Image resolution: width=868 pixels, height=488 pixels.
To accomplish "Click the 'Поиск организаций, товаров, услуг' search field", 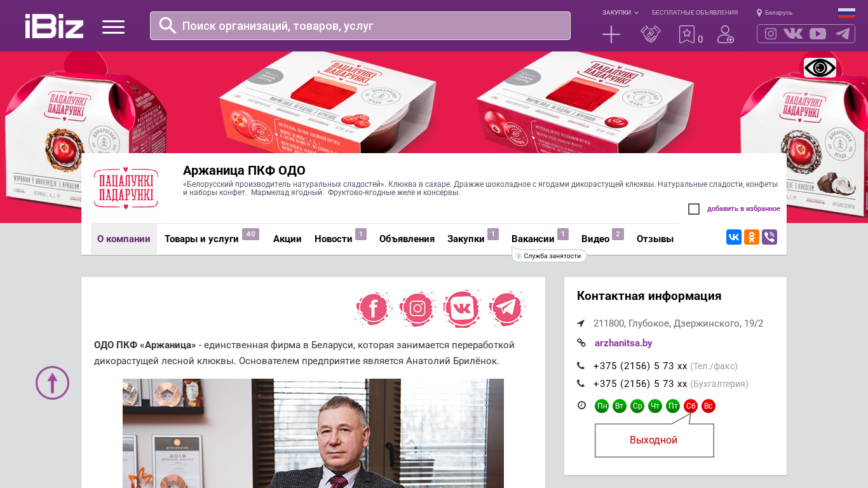I will [x=360, y=26].
